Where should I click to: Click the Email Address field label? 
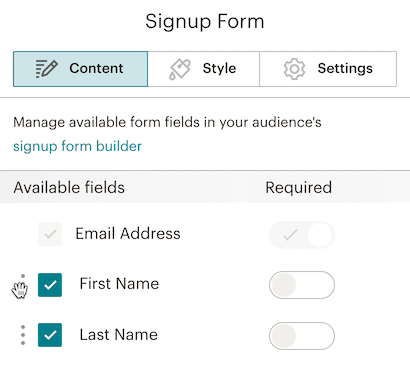(x=128, y=233)
